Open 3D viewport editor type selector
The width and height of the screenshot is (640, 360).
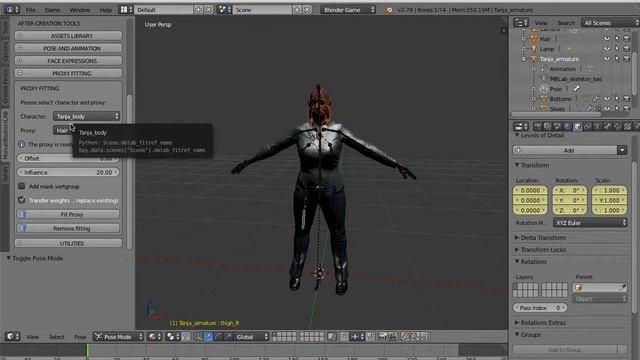12,336
